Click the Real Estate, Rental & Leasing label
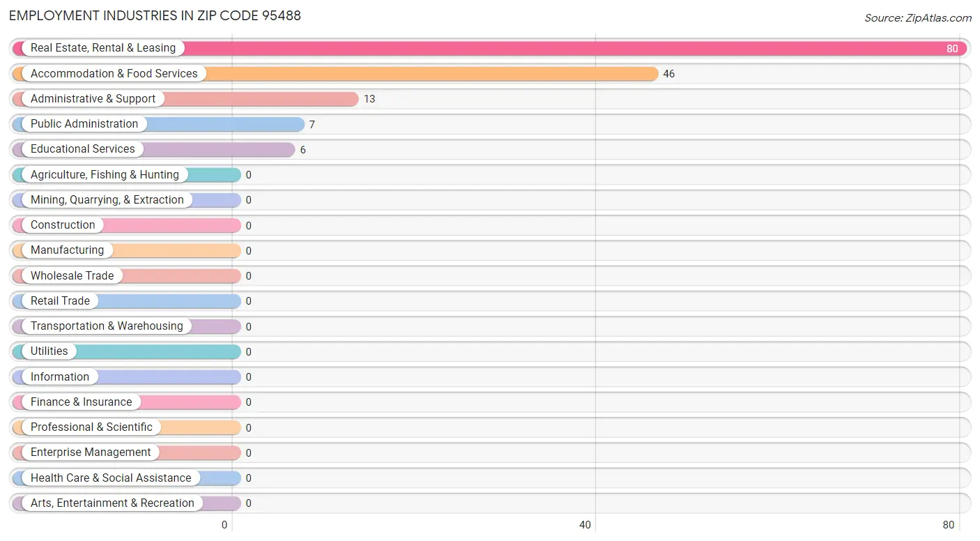Screen dimensions: 980x541 (103, 48)
